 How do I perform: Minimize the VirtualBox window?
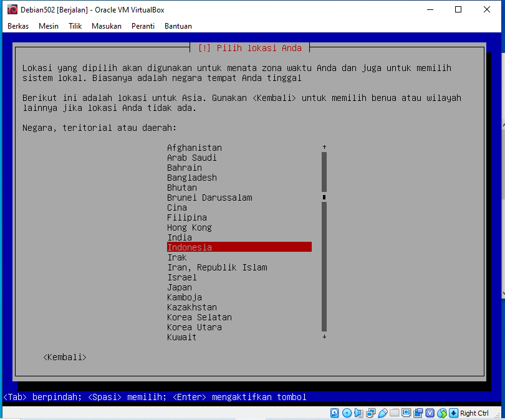point(430,9)
